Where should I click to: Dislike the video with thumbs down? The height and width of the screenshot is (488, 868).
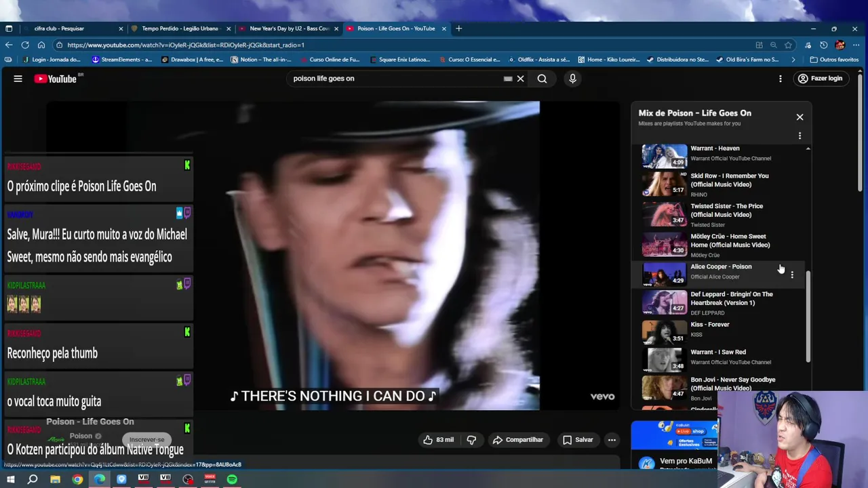pos(471,440)
